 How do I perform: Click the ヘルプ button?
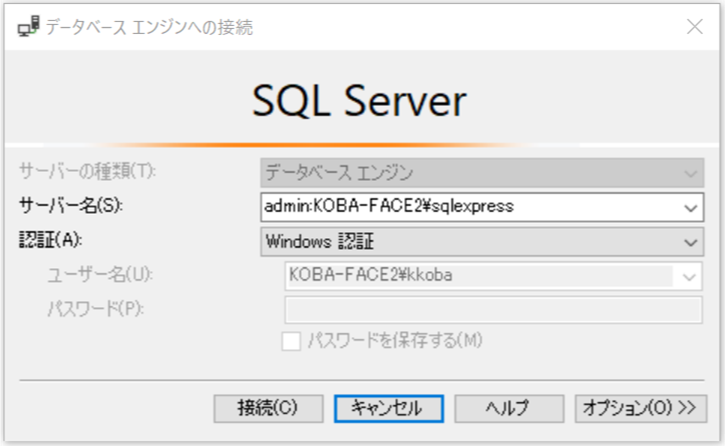coord(509,408)
